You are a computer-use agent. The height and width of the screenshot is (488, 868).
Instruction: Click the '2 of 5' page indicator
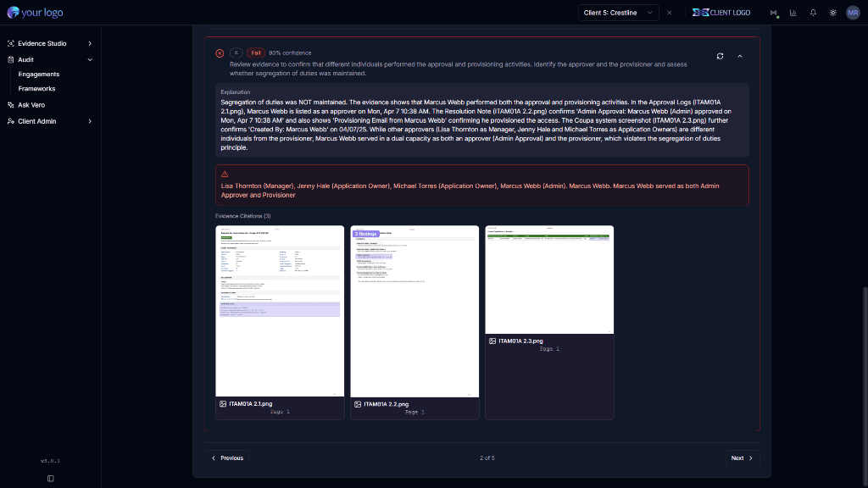click(x=487, y=458)
